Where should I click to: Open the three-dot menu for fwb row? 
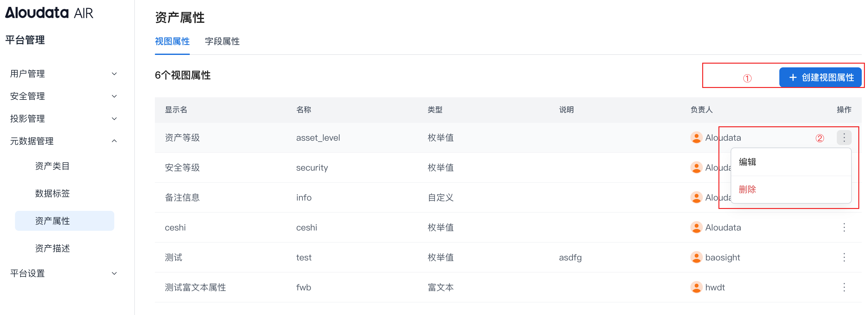point(844,288)
